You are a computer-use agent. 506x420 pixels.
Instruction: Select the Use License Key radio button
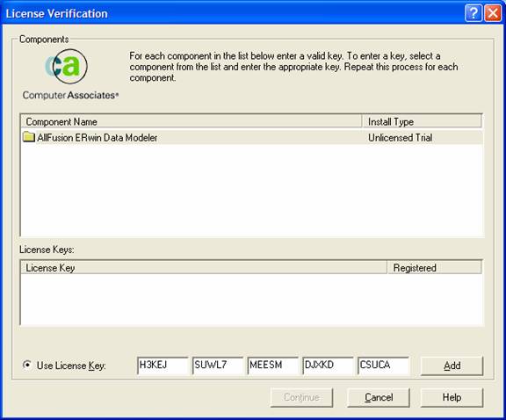(x=27, y=365)
